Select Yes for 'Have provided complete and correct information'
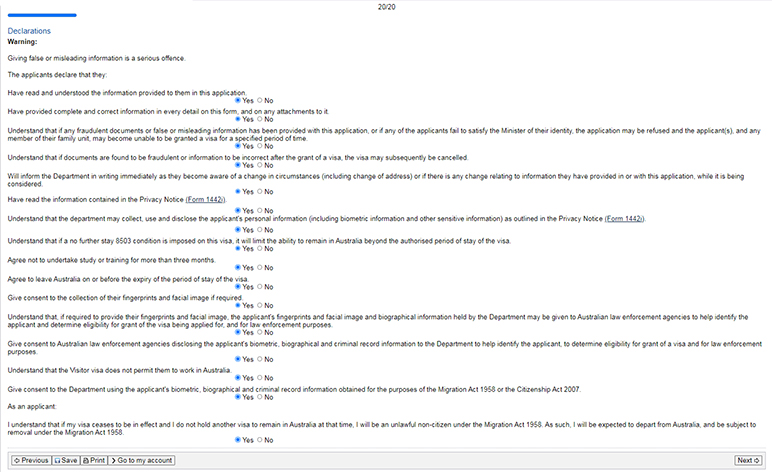 [x=238, y=119]
